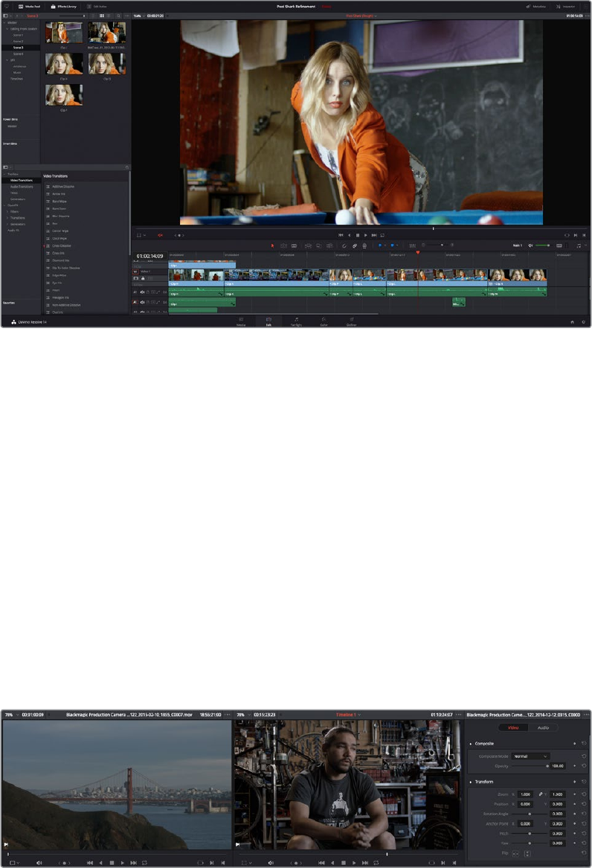Open the Composite Mode Normal dropdown
The width and height of the screenshot is (592, 868).
[530, 756]
